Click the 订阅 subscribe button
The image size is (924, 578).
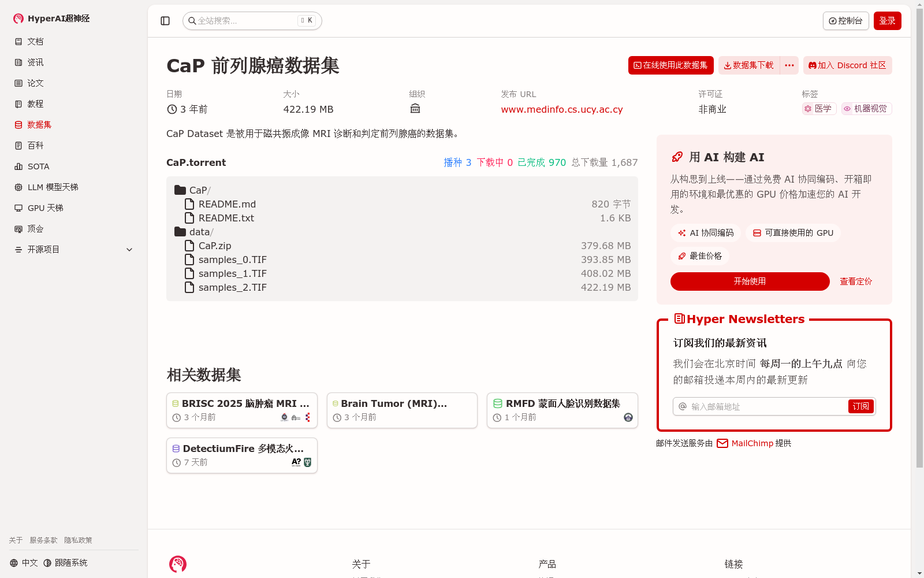coord(861,406)
